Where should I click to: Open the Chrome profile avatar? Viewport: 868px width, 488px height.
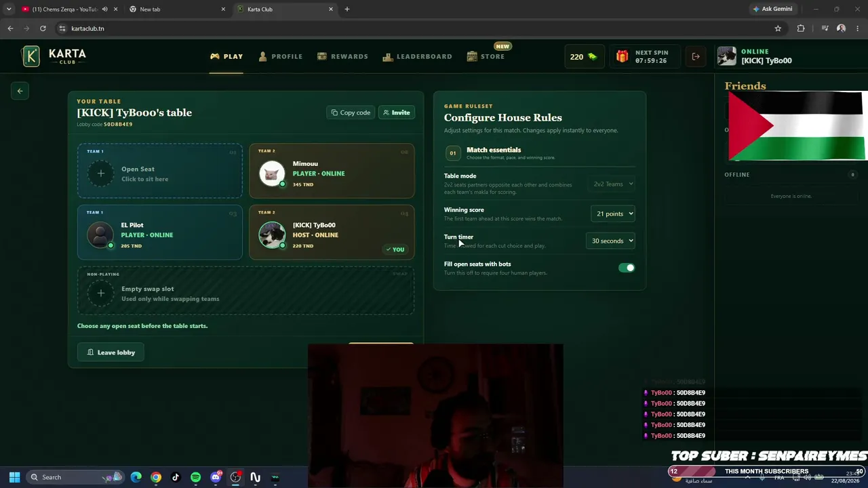pyautogui.click(x=841, y=28)
